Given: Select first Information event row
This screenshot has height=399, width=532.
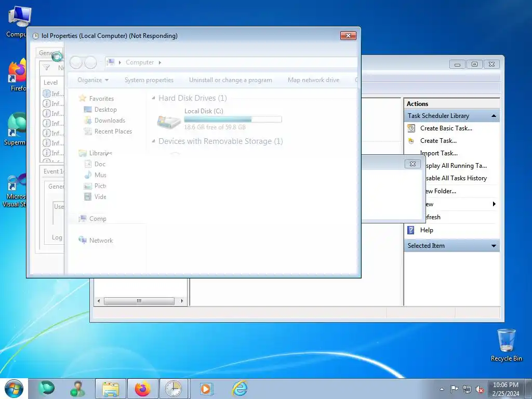Looking at the screenshot, I should pyautogui.click(x=53, y=94).
